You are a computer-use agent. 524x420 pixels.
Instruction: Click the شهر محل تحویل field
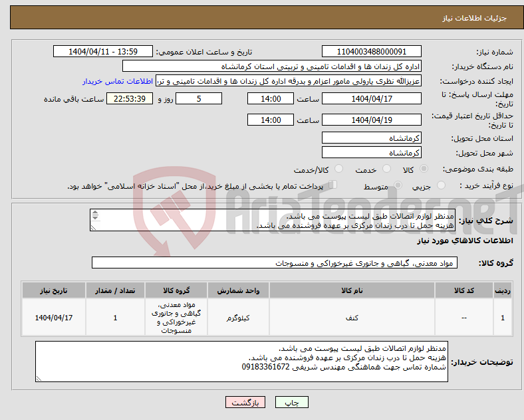(371, 153)
